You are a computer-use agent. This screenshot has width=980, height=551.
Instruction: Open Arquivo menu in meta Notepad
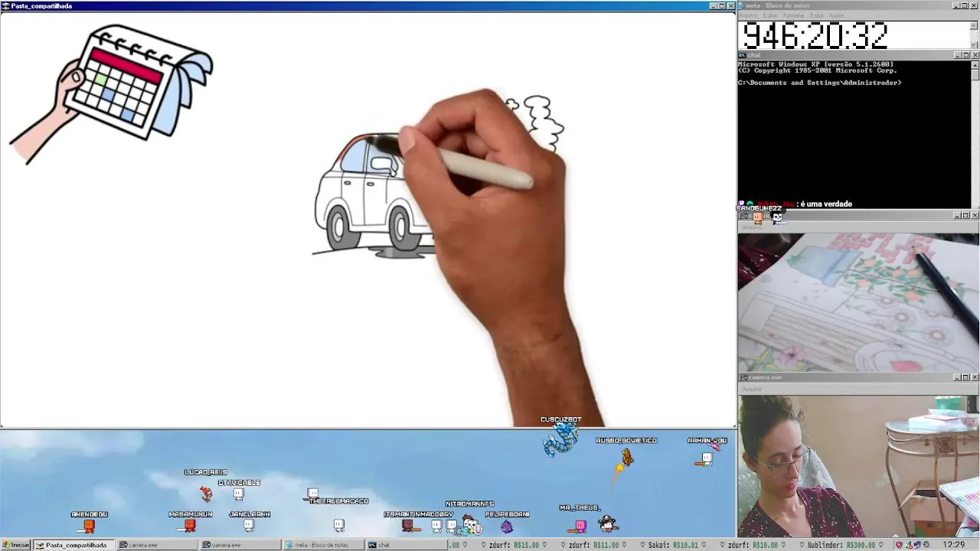click(x=748, y=15)
